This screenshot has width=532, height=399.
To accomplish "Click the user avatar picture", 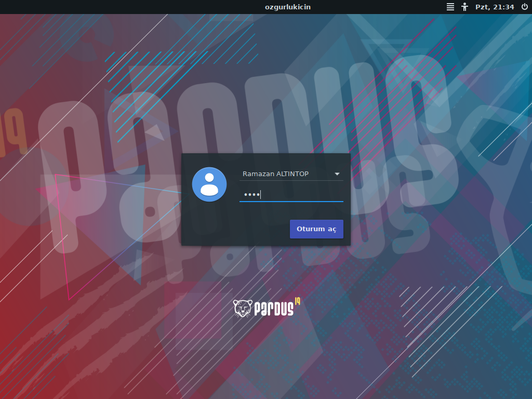I will 209,184.
